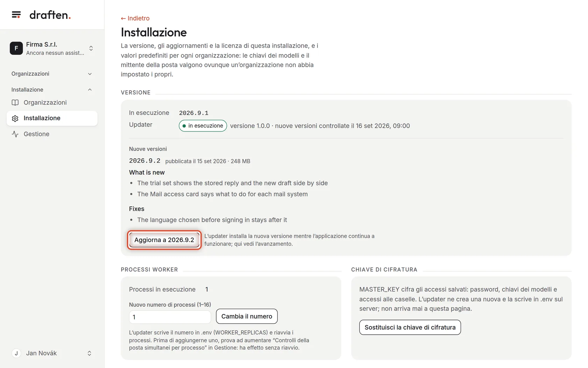
Task: Select the Installazione sidebar item
Action: [x=52, y=118]
